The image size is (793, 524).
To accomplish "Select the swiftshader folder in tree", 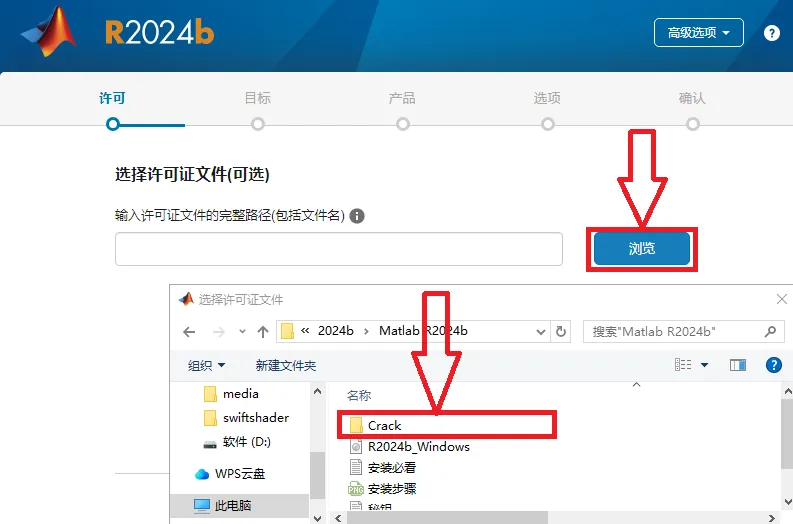I will 246,418.
